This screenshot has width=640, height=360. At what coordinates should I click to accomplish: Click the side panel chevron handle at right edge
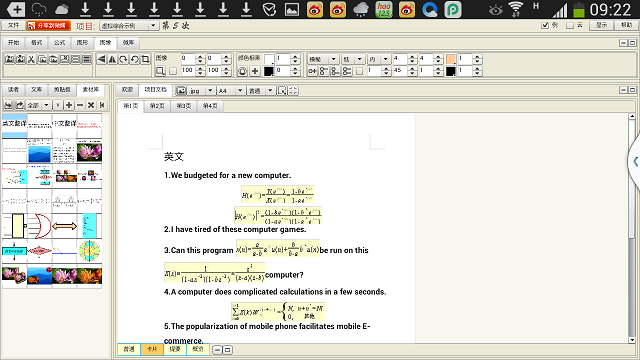(x=635, y=162)
